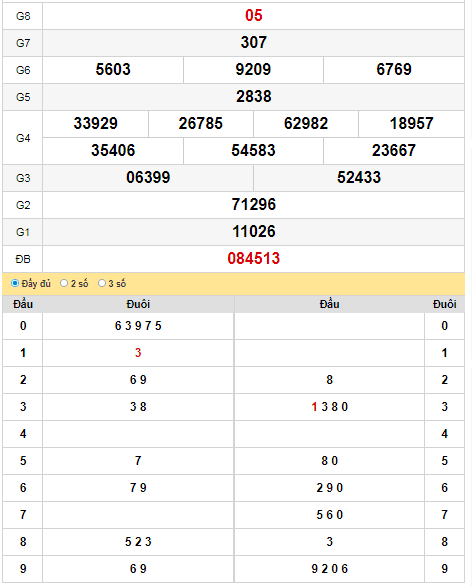Click the G5 result 2838
Screen dimensions: 472x586
click(253, 96)
